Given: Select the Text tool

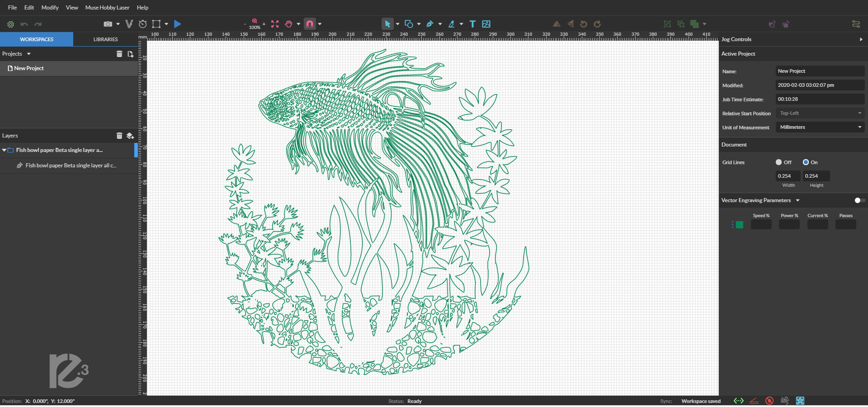Looking at the screenshot, I should pos(472,24).
